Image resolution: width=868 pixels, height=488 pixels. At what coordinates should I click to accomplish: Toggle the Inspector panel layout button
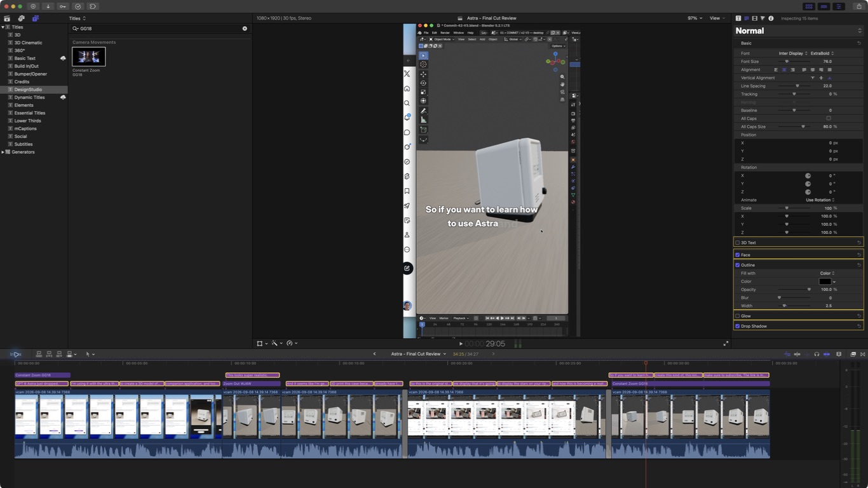click(839, 6)
